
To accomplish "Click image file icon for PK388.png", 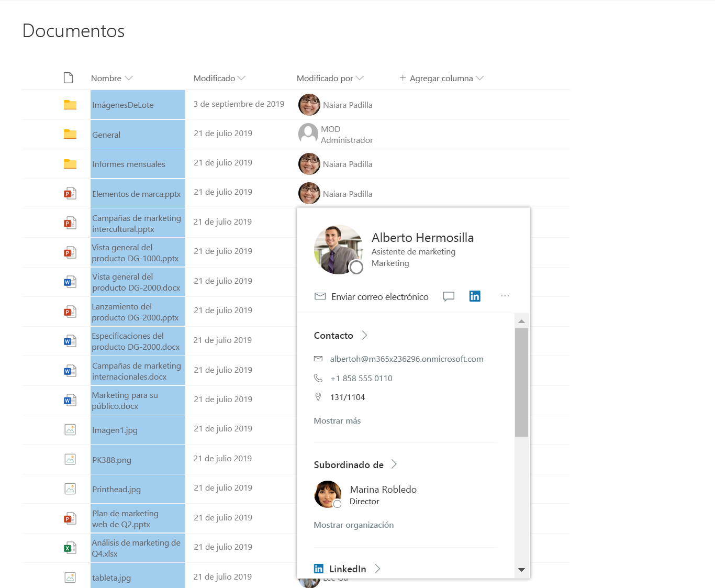I will (70, 459).
